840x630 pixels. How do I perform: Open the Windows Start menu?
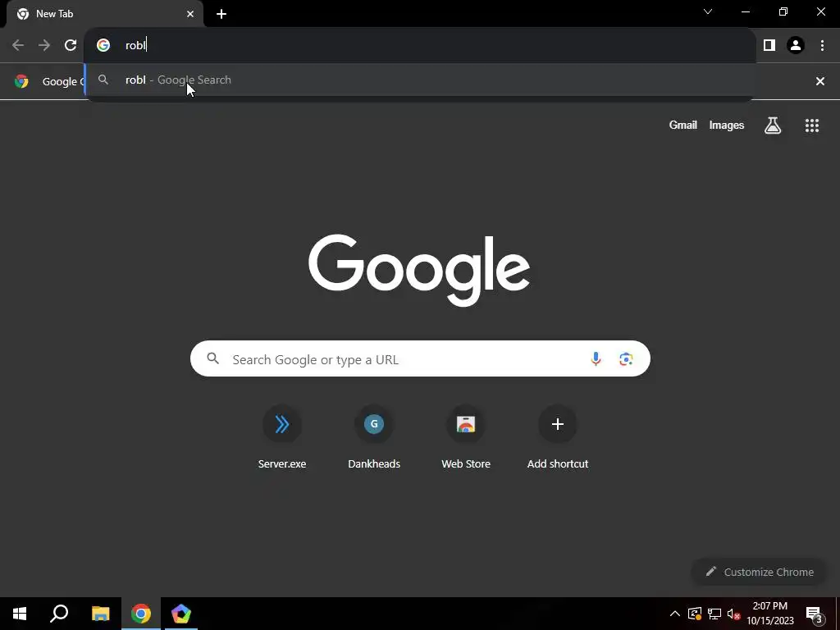pyautogui.click(x=20, y=614)
